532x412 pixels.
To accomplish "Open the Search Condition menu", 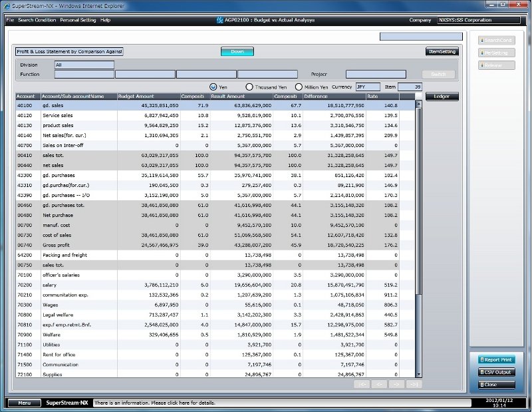I will point(37,20).
